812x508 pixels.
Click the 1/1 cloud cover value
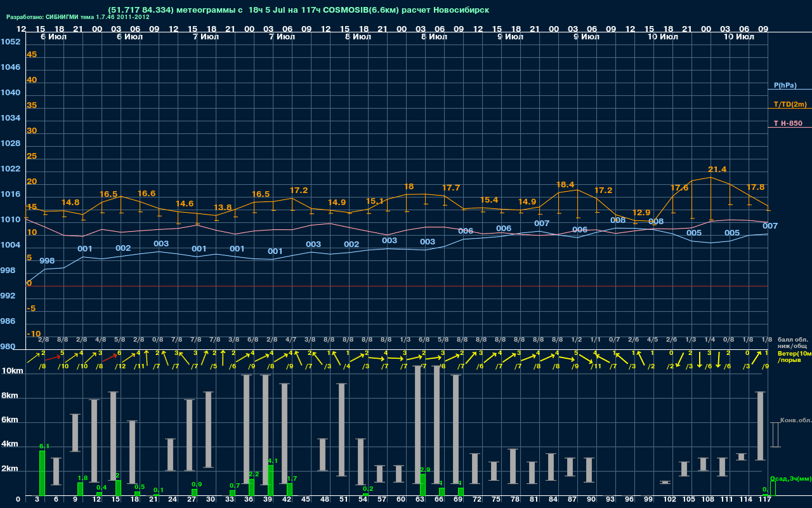(595, 340)
